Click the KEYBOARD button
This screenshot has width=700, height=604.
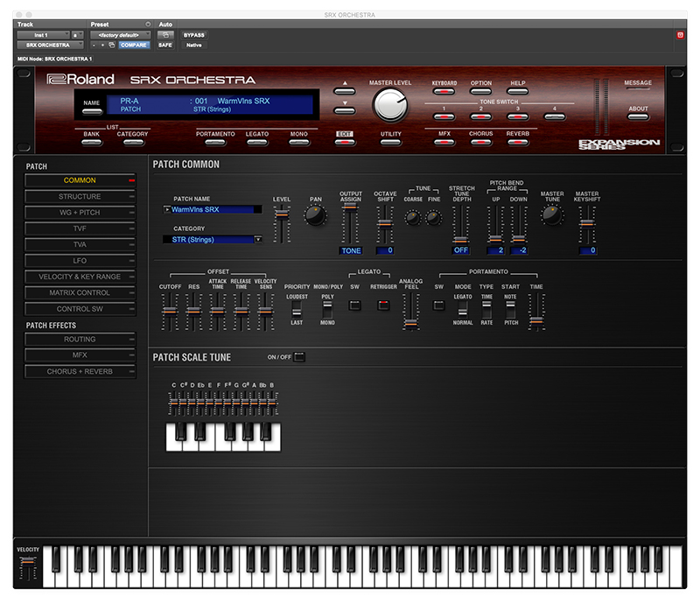click(444, 91)
